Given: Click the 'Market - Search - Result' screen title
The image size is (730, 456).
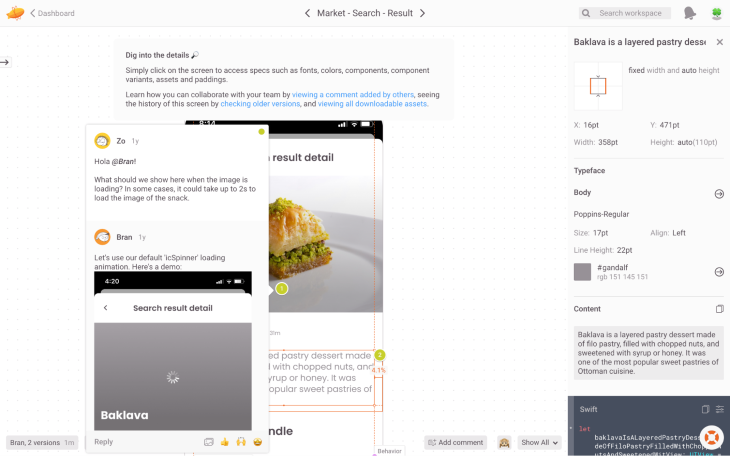Looking at the screenshot, I should [x=365, y=13].
